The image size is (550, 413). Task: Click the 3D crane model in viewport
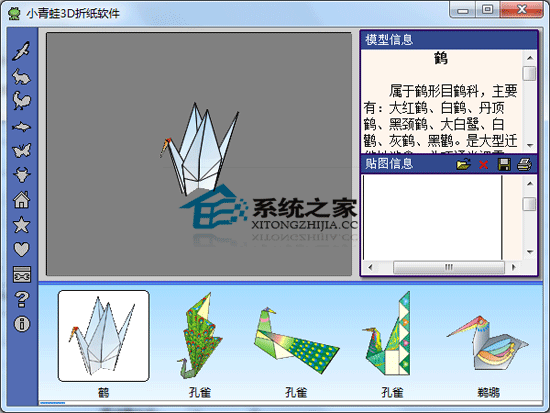199,149
